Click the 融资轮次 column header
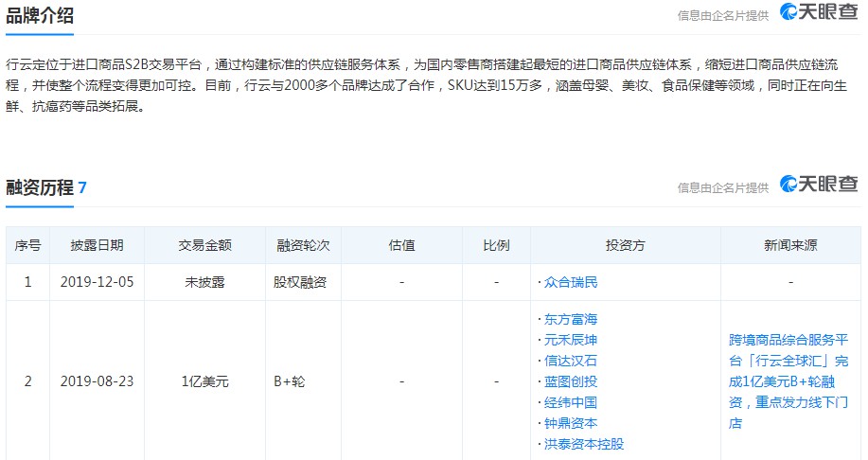868x460 pixels. pos(303,245)
